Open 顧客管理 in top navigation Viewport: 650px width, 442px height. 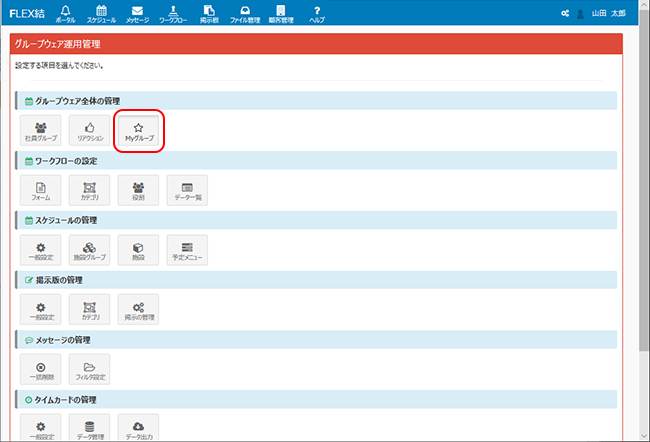click(281, 14)
